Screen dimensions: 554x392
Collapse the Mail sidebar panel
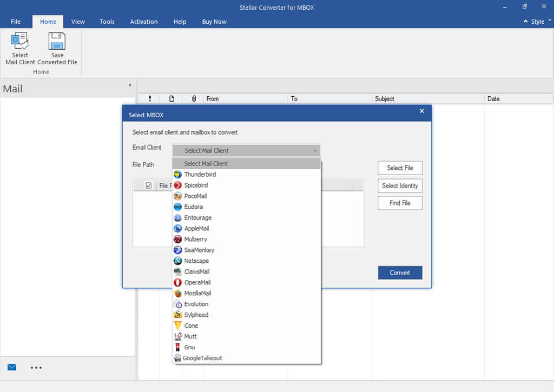pos(129,85)
